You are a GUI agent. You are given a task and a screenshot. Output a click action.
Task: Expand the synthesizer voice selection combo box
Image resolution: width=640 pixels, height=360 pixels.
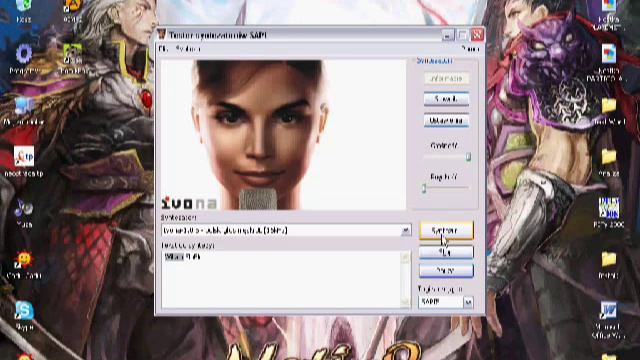tap(405, 231)
